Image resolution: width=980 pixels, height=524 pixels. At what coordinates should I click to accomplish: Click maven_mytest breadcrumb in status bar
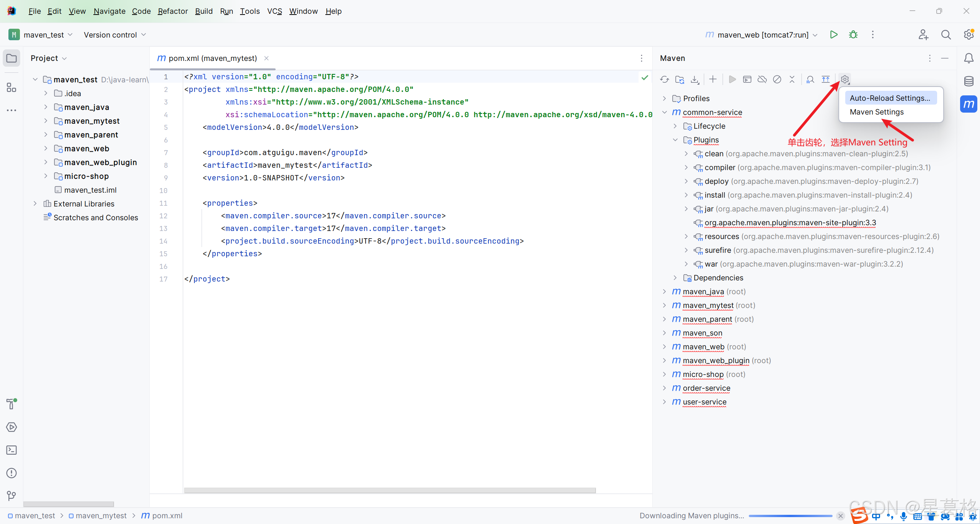click(x=98, y=516)
